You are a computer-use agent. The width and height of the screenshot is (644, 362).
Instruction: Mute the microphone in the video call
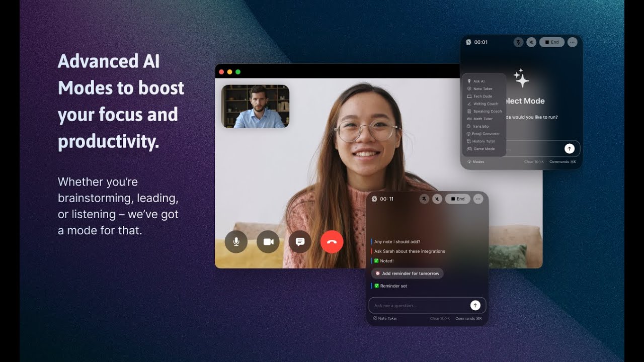coord(236,242)
